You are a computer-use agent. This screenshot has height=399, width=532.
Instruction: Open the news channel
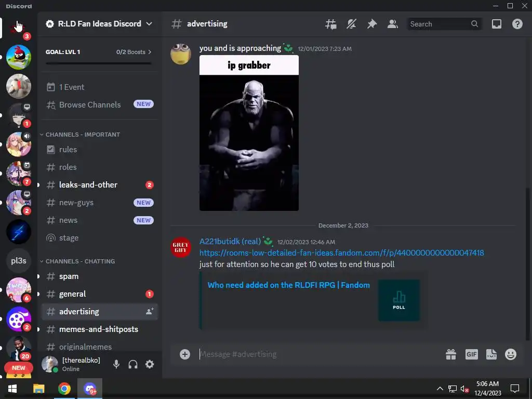tap(99, 220)
